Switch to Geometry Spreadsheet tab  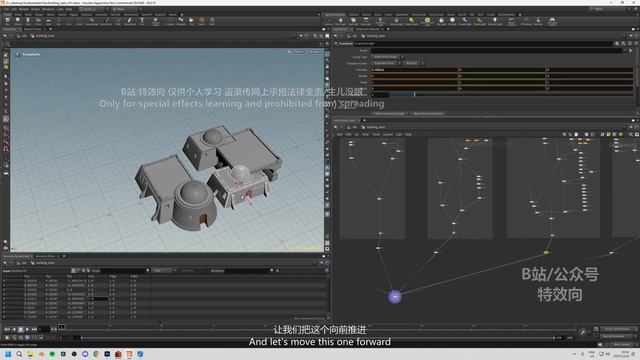point(16,256)
